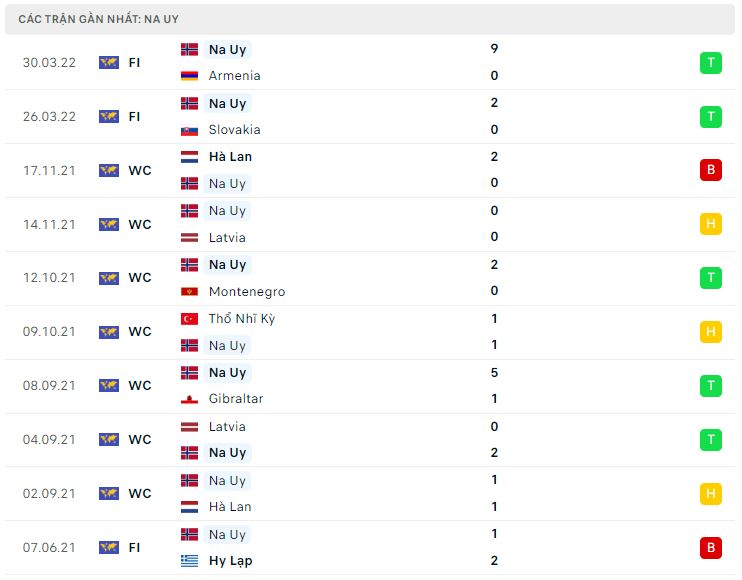
Task: Click the 9-0 score of Na Uy vs Armenia
Action: coord(494,62)
